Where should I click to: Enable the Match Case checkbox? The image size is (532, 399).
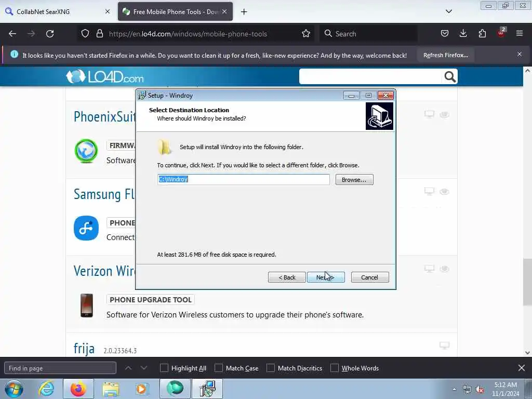coord(219,368)
